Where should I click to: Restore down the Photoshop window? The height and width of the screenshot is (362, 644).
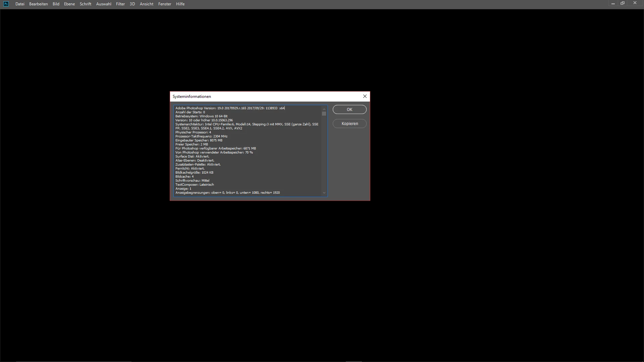click(623, 3)
